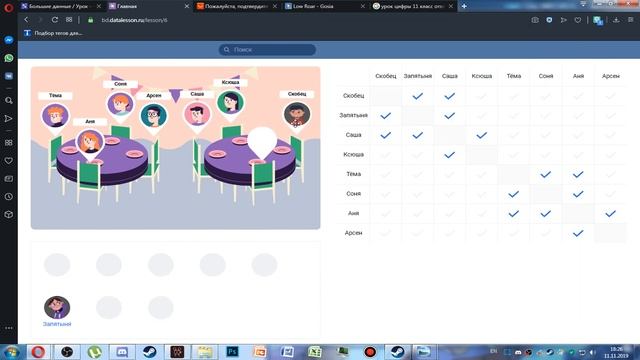Viewport: 640px width, 360px height.
Task: Open the news icon in sidebar
Action: click(x=9, y=179)
